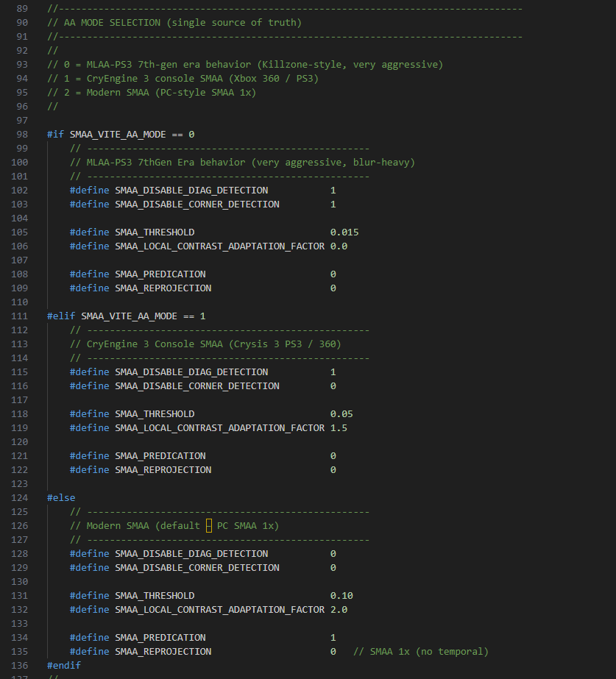Screen dimensions: 616x679
Task: Click SMAA_DISABLE_DIAG_DETECTION on line 115
Action: point(191,372)
